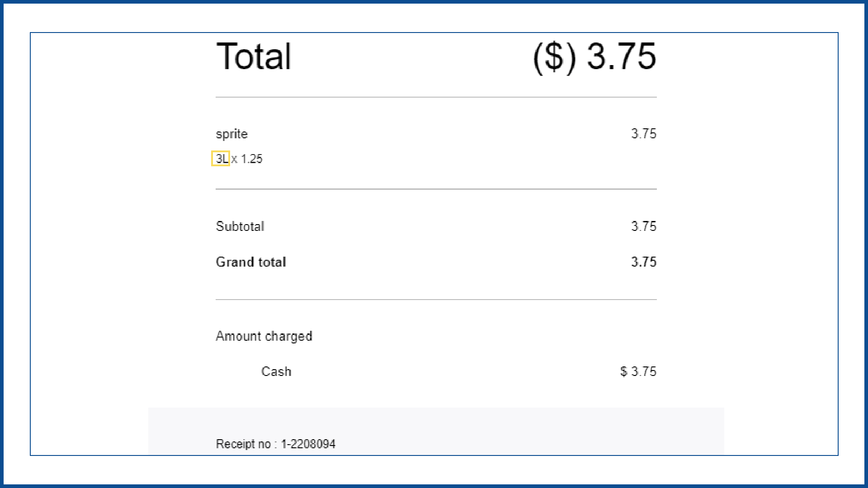Select the Grand total label
This screenshot has height=488, width=868.
(x=251, y=262)
